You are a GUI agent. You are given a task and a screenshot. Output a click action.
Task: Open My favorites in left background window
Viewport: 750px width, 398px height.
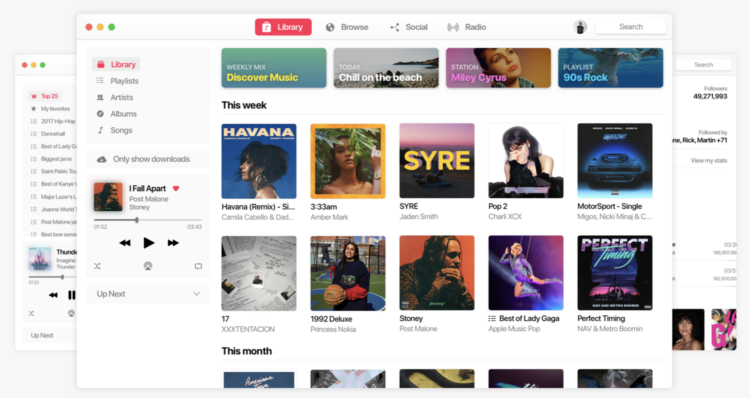tap(51, 109)
